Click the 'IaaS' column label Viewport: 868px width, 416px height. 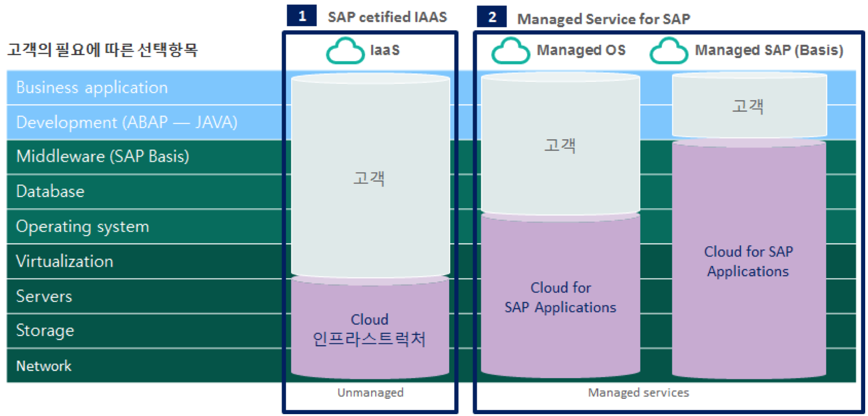[385, 50]
